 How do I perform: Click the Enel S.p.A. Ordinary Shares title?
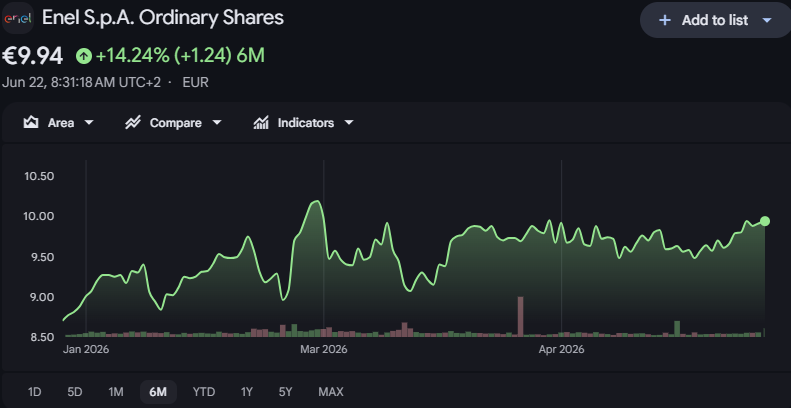pos(163,18)
